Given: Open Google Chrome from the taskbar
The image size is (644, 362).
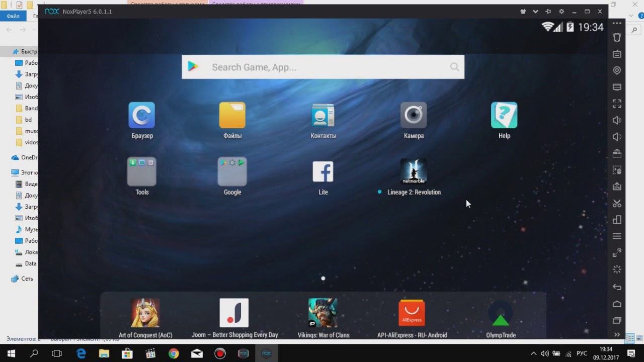Looking at the screenshot, I should click(174, 353).
